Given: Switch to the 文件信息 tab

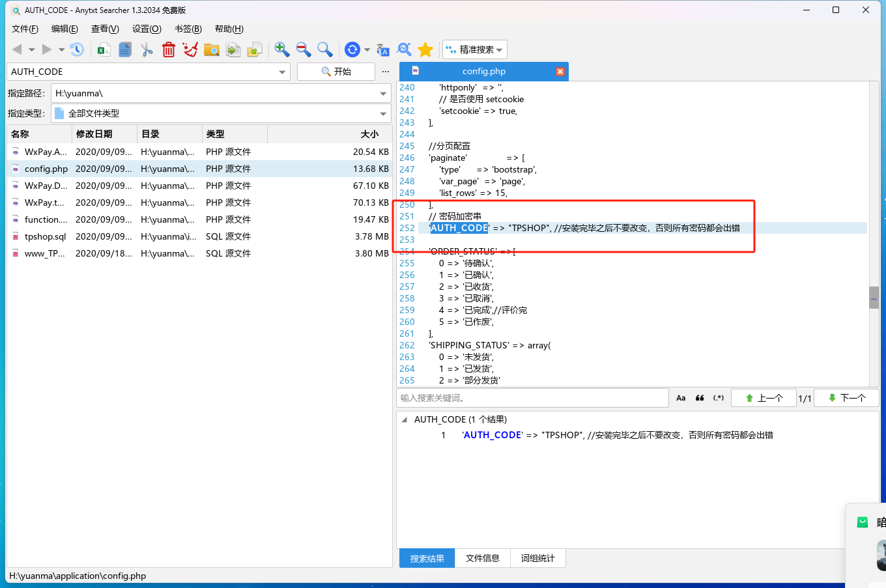Looking at the screenshot, I should coord(482,558).
